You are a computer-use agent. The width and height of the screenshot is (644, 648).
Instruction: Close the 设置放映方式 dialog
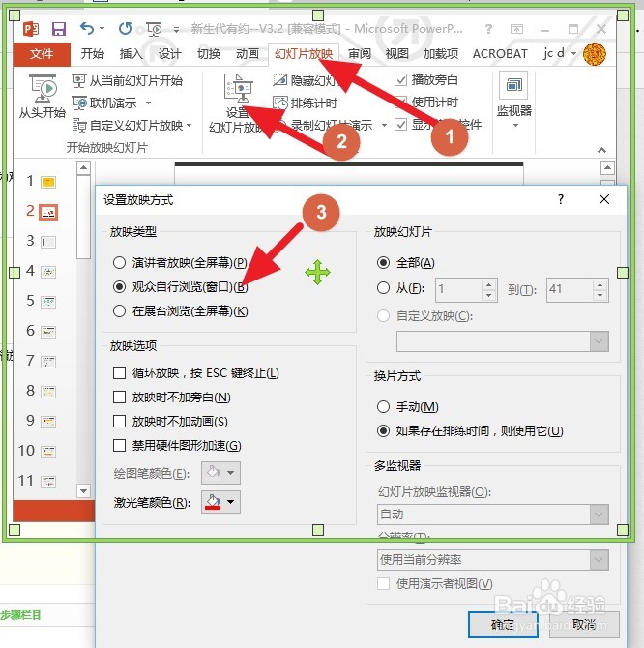pos(604,199)
